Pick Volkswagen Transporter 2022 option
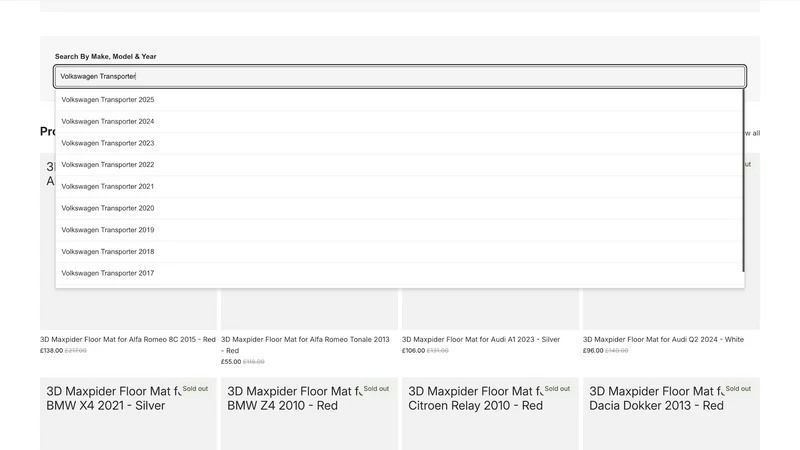The width and height of the screenshot is (800, 450). 399,165
